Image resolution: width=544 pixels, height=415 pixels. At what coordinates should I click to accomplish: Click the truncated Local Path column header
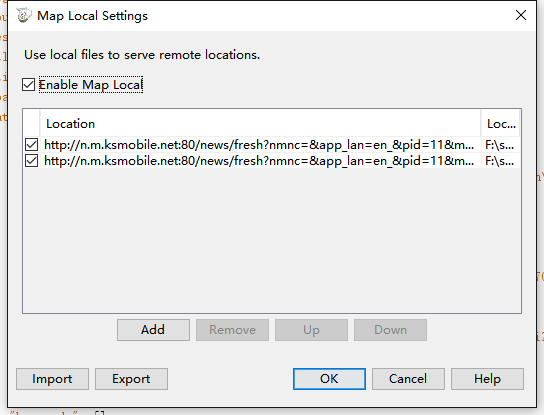coord(501,124)
